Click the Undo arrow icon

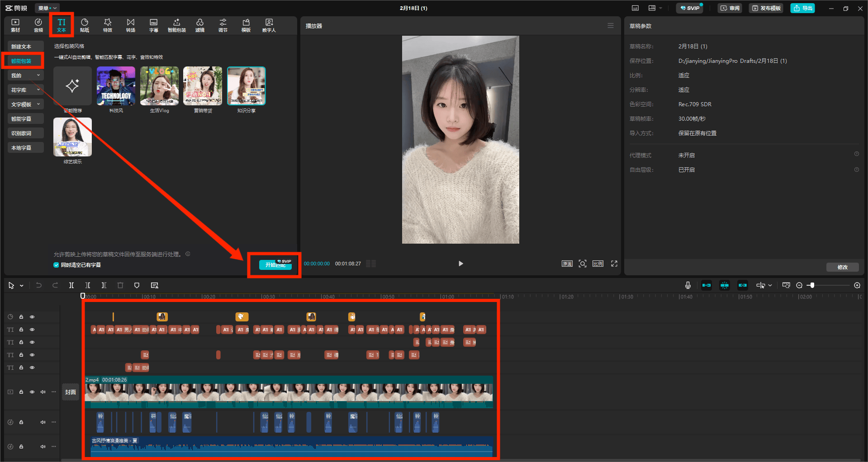pyautogui.click(x=39, y=285)
